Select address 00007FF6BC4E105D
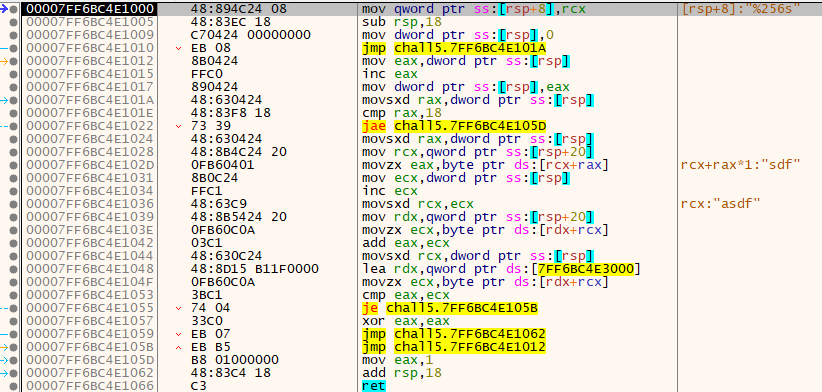This screenshot has height=392, width=822. click(x=90, y=360)
